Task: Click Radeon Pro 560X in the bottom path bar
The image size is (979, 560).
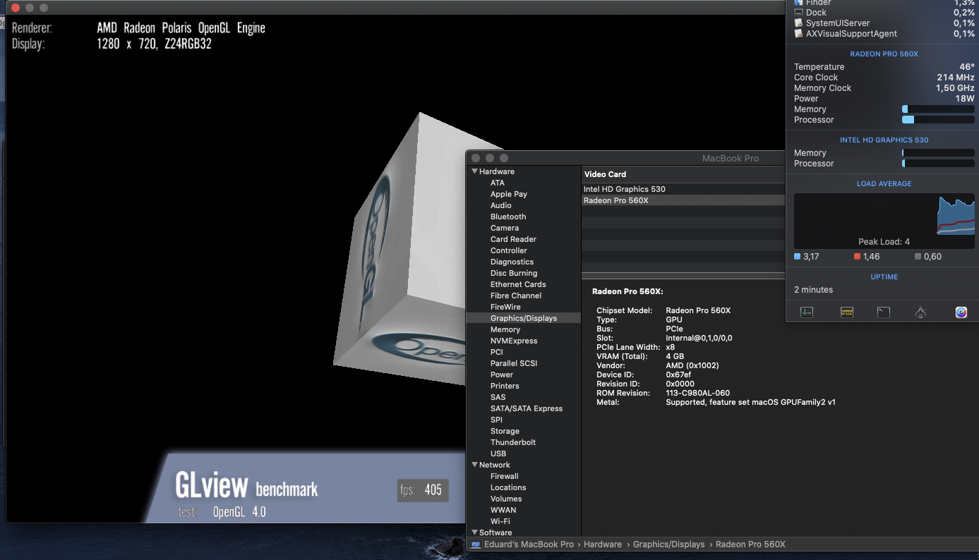Action: 750,544
